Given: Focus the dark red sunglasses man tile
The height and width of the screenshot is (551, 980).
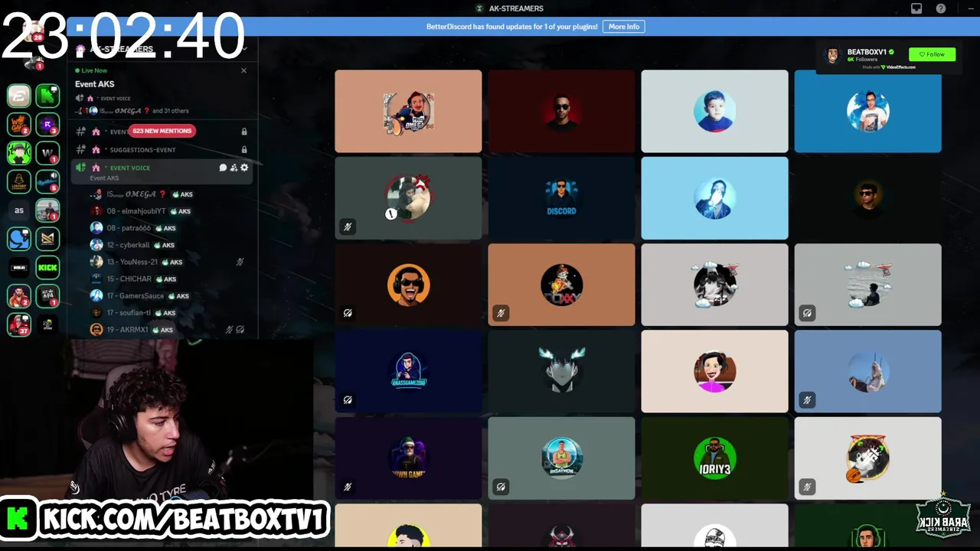Looking at the screenshot, I should point(561,112).
